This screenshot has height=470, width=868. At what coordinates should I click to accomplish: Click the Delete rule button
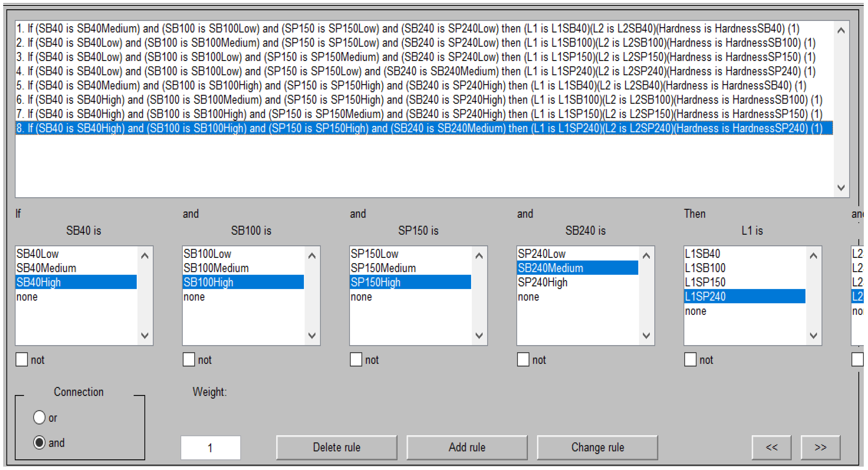coord(337,447)
